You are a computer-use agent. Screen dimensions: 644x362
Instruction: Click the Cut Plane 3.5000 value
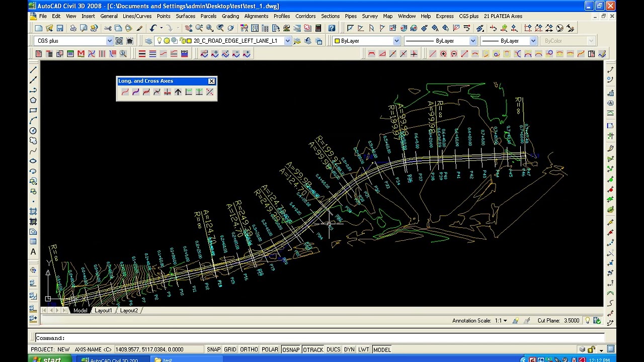tap(571, 321)
